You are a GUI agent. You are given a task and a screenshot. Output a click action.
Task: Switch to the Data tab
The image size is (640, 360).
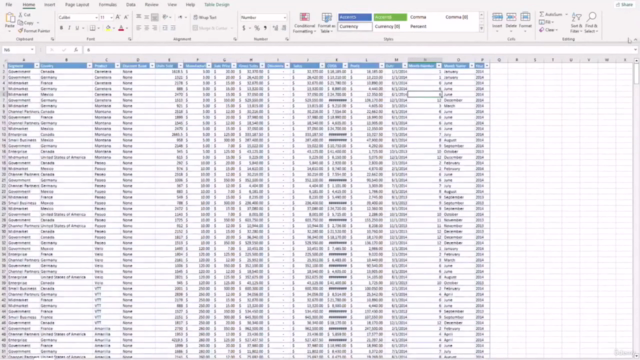(x=131, y=4)
